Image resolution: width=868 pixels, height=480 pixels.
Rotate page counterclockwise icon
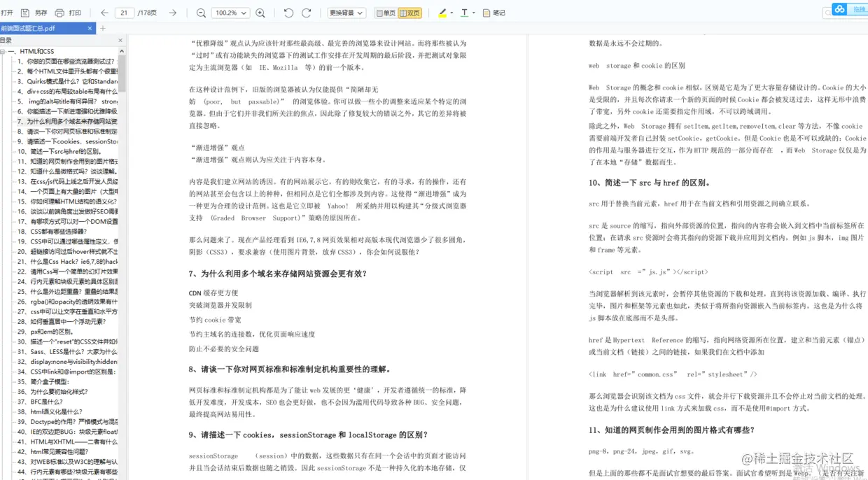[x=288, y=13]
